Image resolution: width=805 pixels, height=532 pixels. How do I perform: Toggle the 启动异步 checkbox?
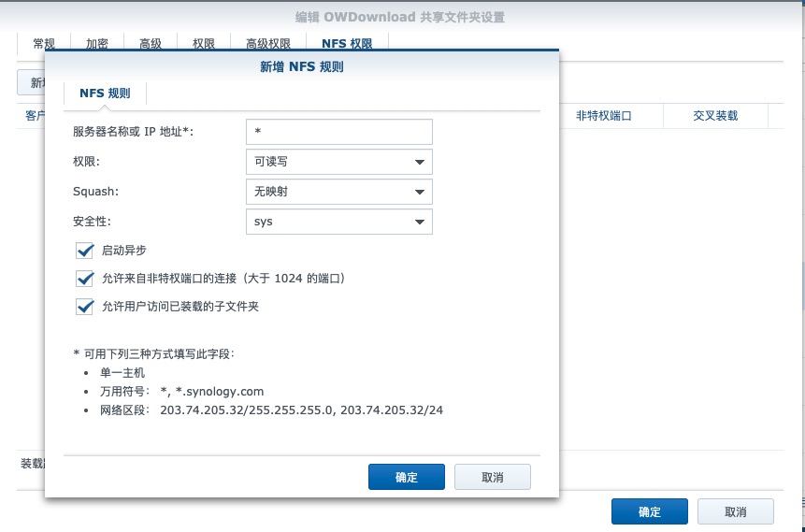pos(86,251)
